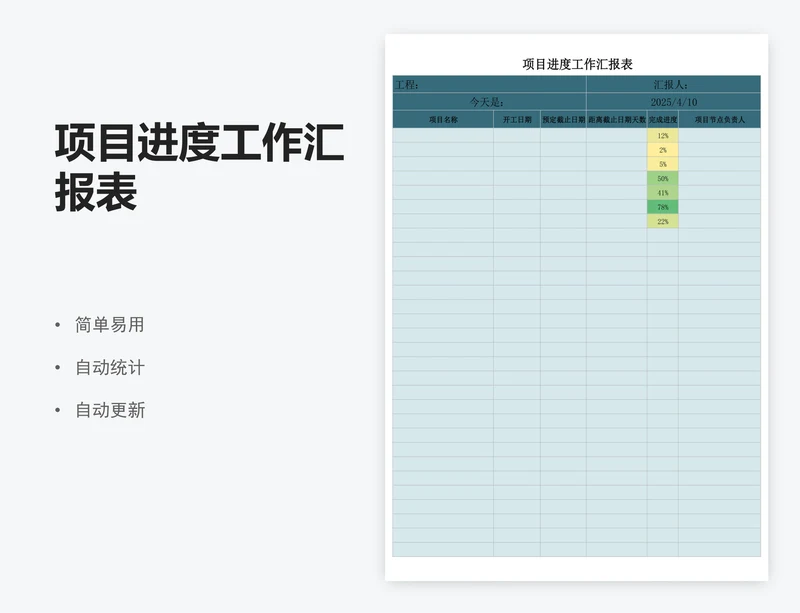Select the 项目节点负责人 column header
Image resolution: width=800 pixels, height=613 pixels.
pos(719,119)
